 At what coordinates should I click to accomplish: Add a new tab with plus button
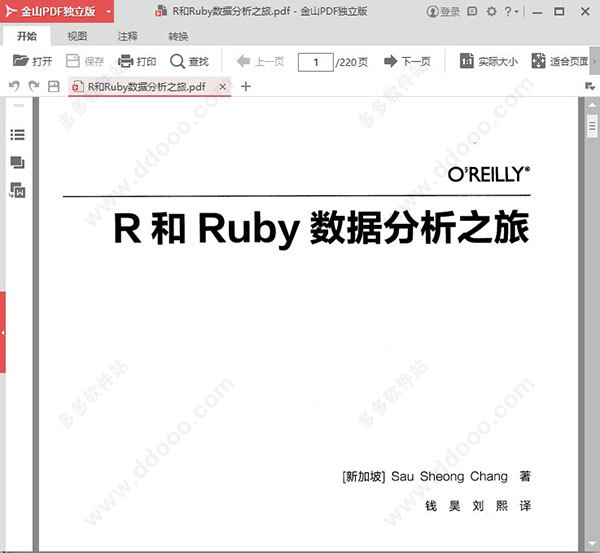pyautogui.click(x=246, y=86)
